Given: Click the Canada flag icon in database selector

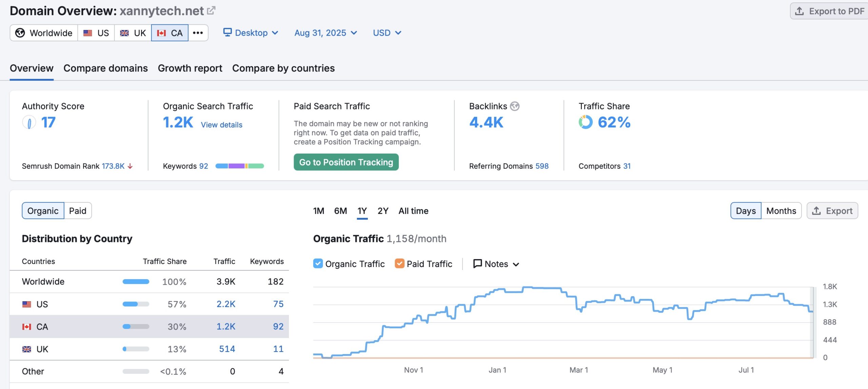Looking at the screenshot, I should (x=161, y=33).
